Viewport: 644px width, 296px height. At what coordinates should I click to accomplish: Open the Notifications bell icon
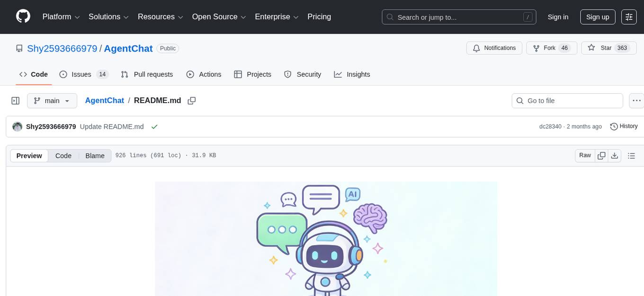[494, 48]
